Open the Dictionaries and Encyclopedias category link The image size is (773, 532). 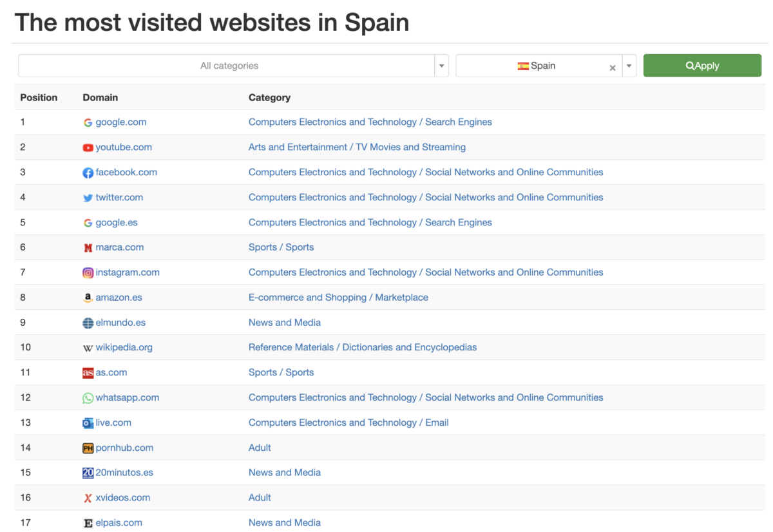click(363, 348)
